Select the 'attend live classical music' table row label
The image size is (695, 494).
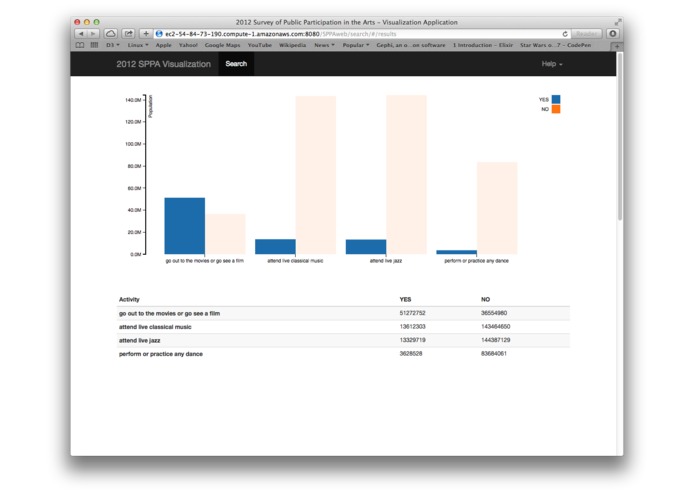155,327
